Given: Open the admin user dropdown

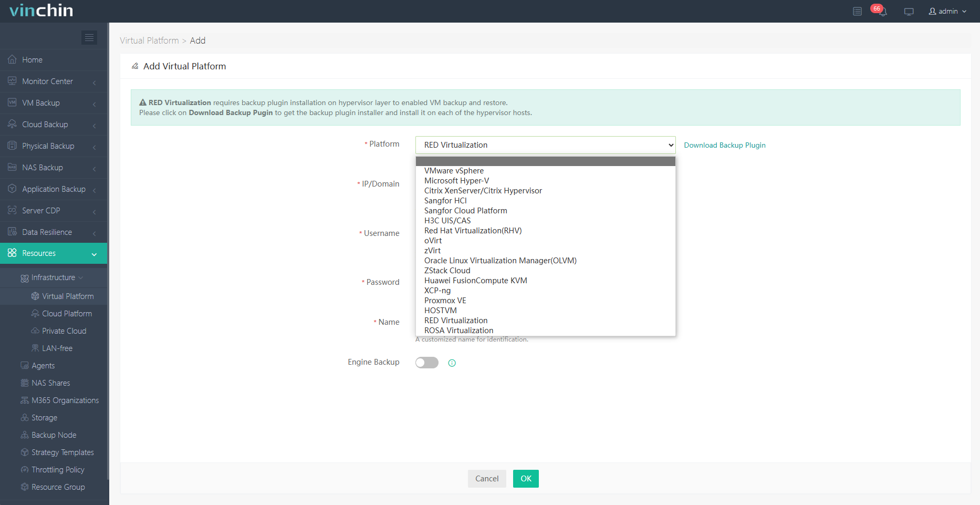Looking at the screenshot, I should pyautogui.click(x=948, y=12).
